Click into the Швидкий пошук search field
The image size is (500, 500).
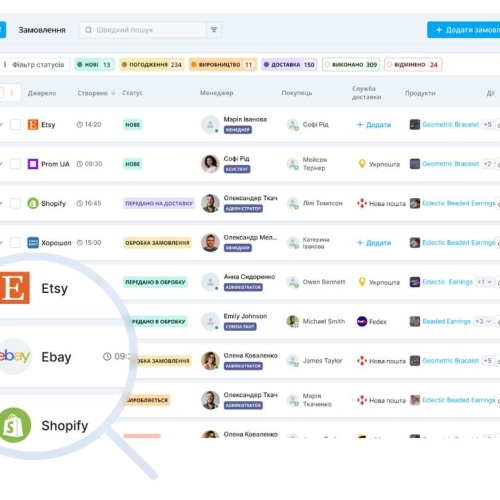[143, 30]
